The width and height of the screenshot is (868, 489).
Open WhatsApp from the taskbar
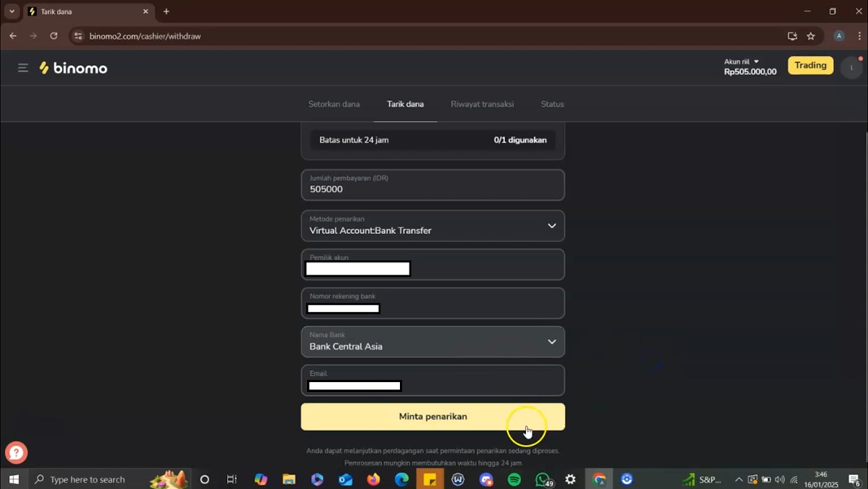click(x=542, y=479)
